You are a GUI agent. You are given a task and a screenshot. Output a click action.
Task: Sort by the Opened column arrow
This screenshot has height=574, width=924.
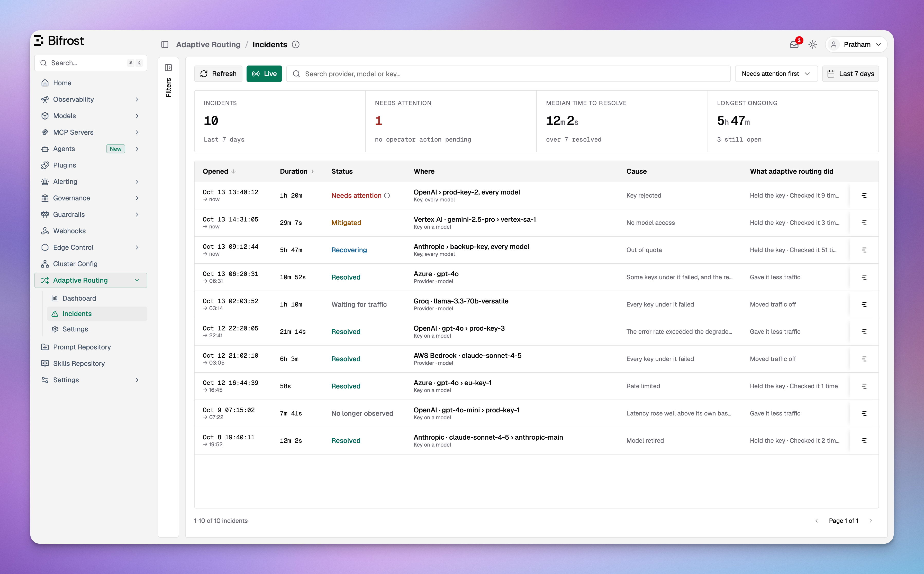(x=233, y=172)
